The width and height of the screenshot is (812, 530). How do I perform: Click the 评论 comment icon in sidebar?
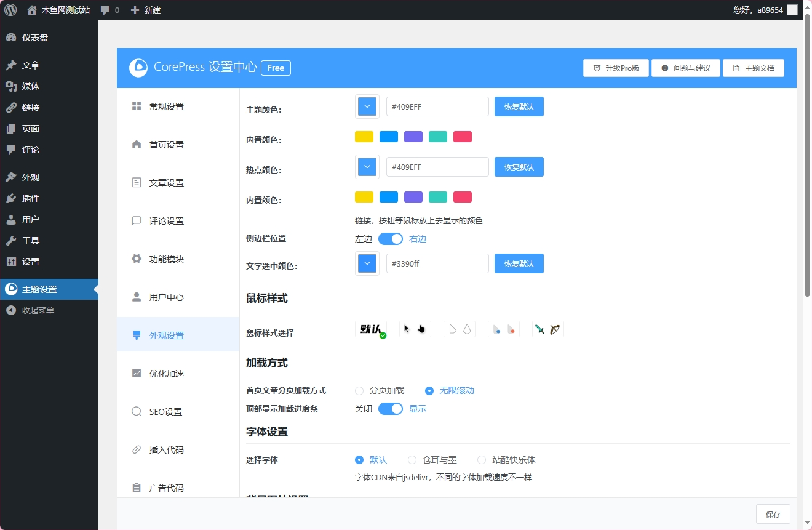[11, 150]
